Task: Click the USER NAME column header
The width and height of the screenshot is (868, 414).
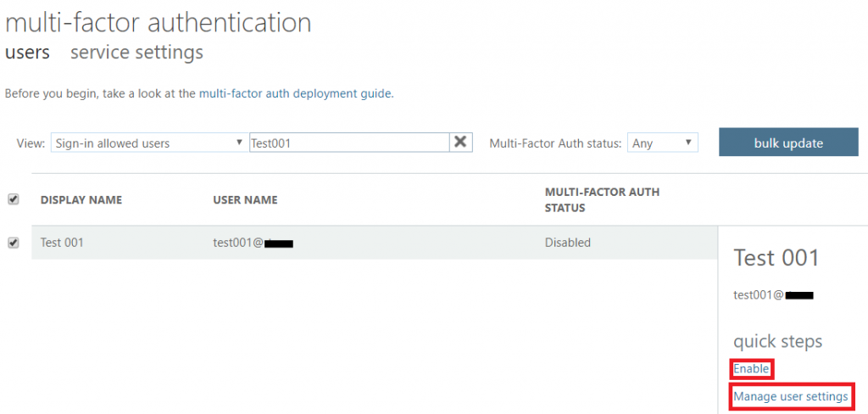Action: (245, 200)
